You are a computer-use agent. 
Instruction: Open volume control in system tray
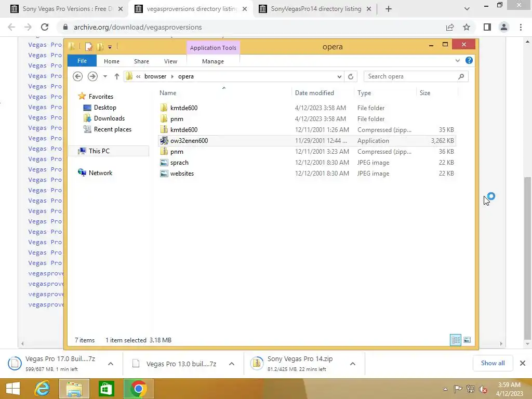tap(483, 389)
